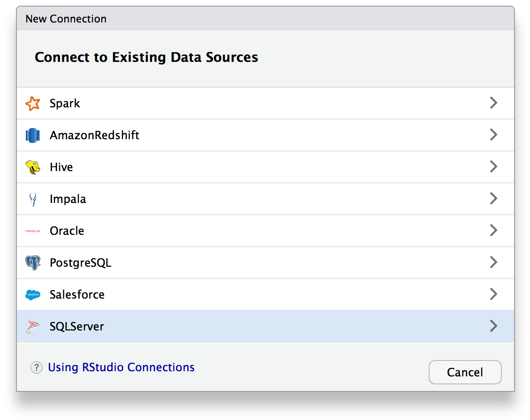Expand the PostgreSQL connection chevron

(493, 262)
